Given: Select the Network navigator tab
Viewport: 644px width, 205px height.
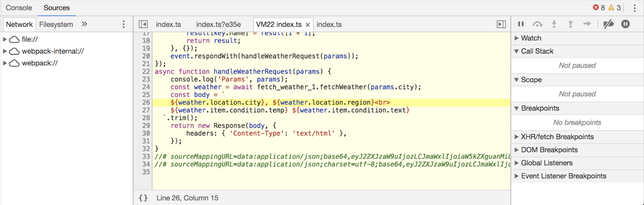Looking at the screenshot, I should pos(19,25).
